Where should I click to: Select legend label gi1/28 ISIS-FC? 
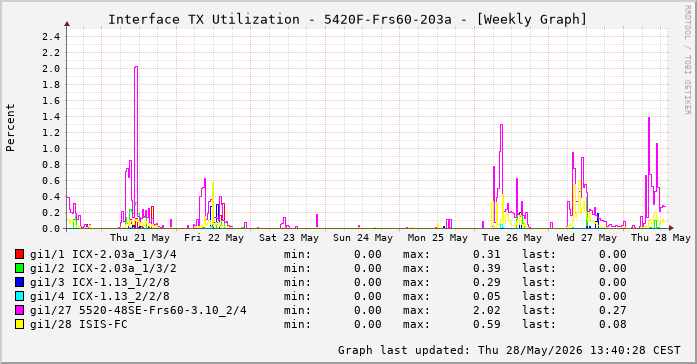[79, 324]
